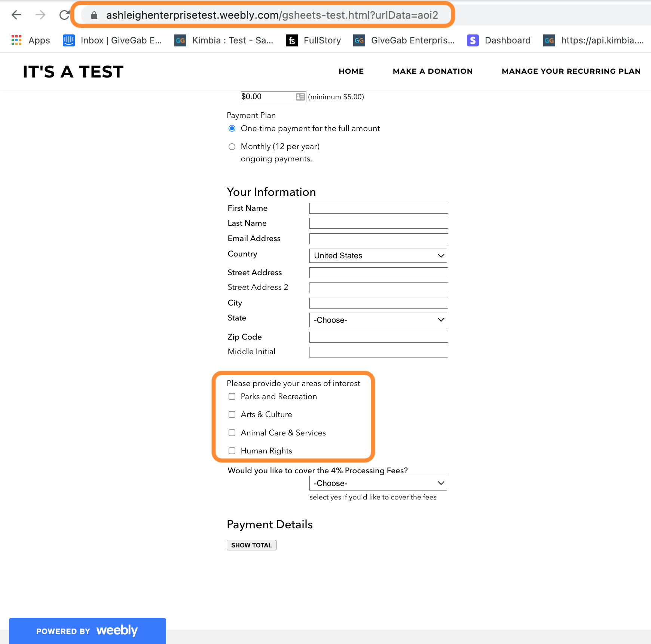Open the Inbox GiveGab bookmark icon

[x=69, y=40]
